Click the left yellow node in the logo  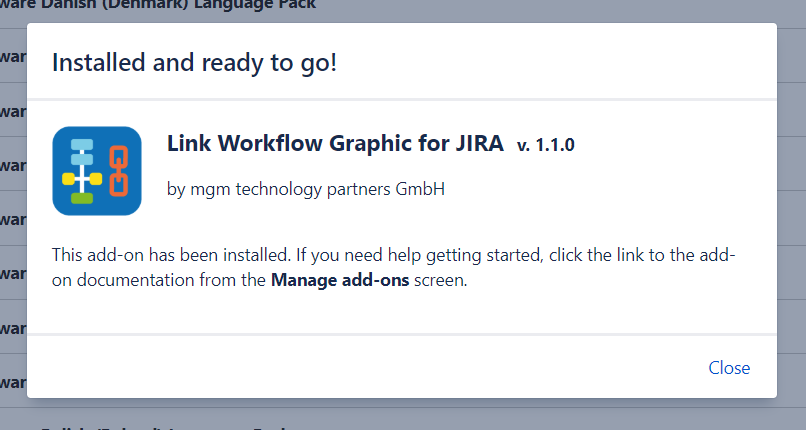[x=68, y=179]
